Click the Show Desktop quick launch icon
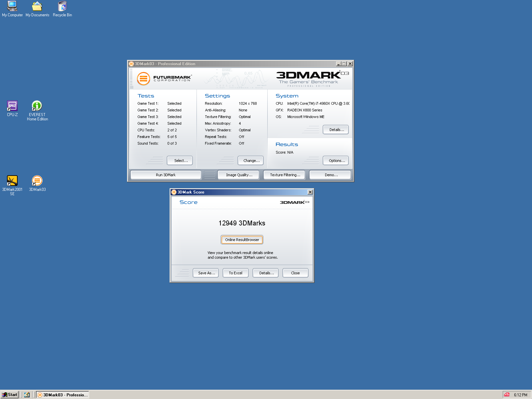532x399 pixels. tap(27, 395)
